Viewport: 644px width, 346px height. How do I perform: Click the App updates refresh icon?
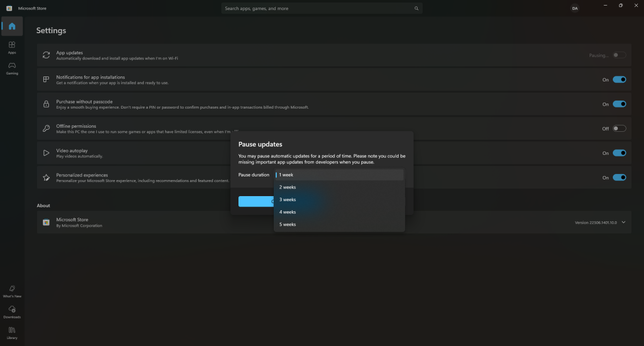(46, 55)
